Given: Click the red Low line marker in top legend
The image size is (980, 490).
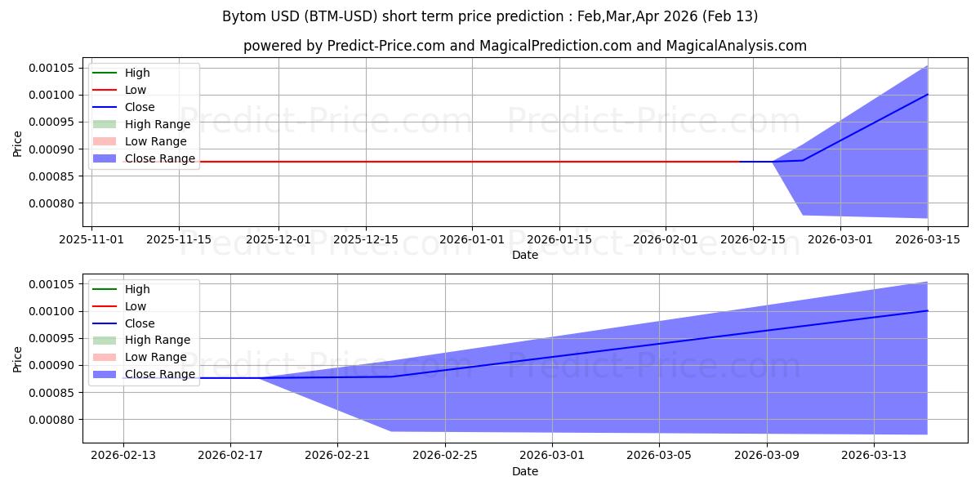Looking at the screenshot, I should (x=105, y=90).
